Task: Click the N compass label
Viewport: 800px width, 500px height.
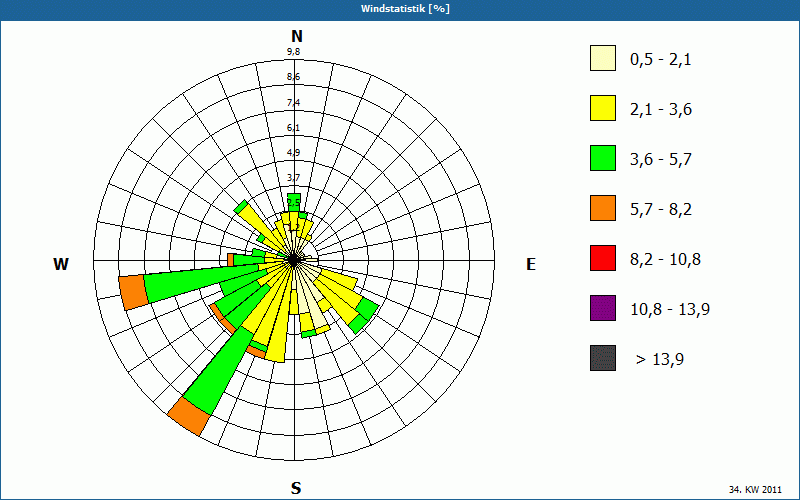Action: click(296, 36)
